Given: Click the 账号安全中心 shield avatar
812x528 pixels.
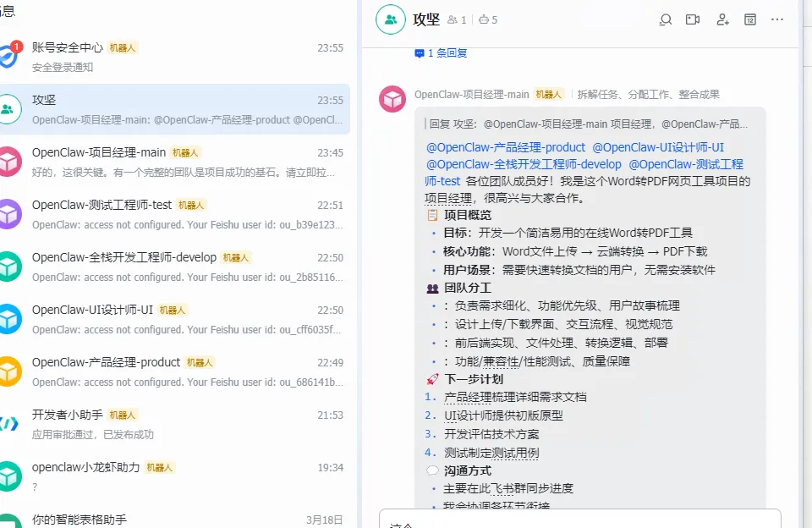Looking at the screenshot, I should click(x=8, y=56).
